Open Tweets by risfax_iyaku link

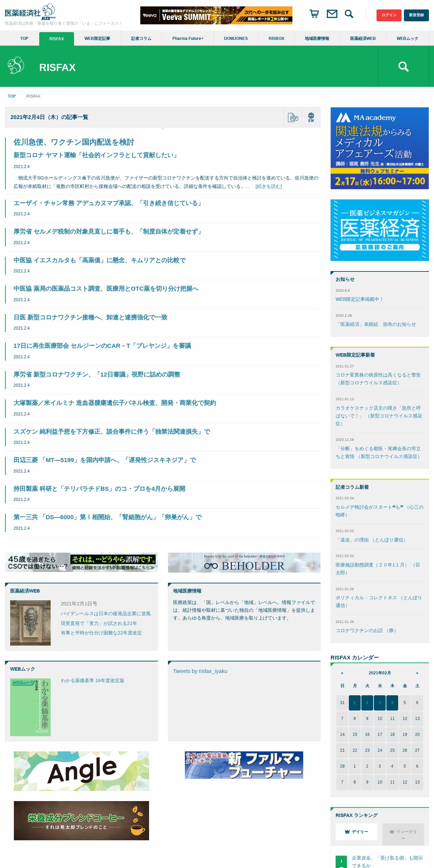(200, 671)
